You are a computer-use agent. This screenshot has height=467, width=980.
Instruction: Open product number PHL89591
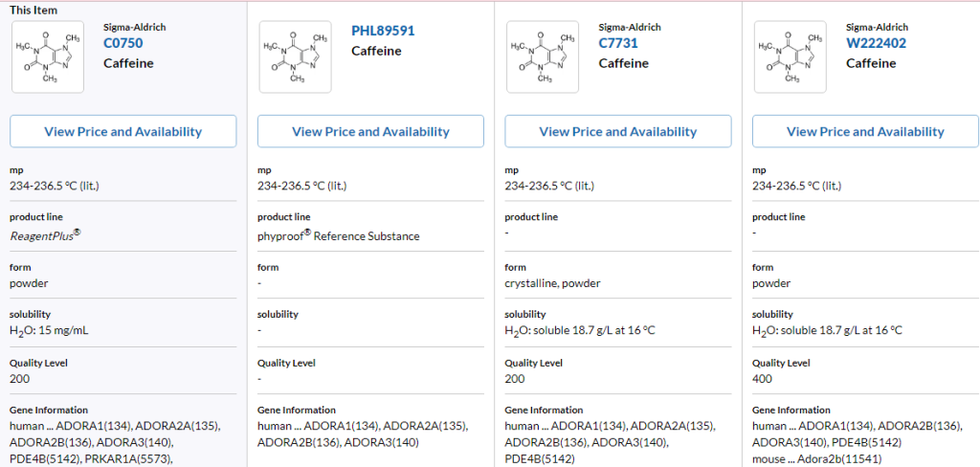[383, 31]
